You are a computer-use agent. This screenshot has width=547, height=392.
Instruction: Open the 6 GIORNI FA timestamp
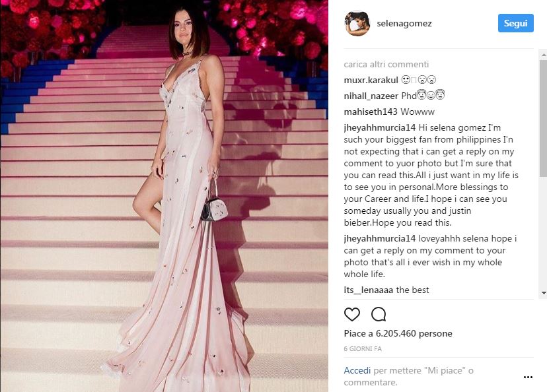click(x=363, y=349)
